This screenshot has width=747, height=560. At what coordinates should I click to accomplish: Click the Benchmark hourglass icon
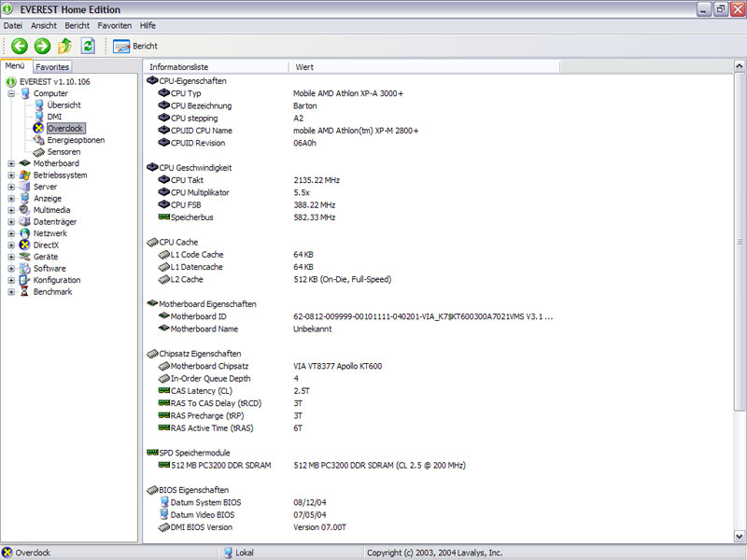[25, 292]
